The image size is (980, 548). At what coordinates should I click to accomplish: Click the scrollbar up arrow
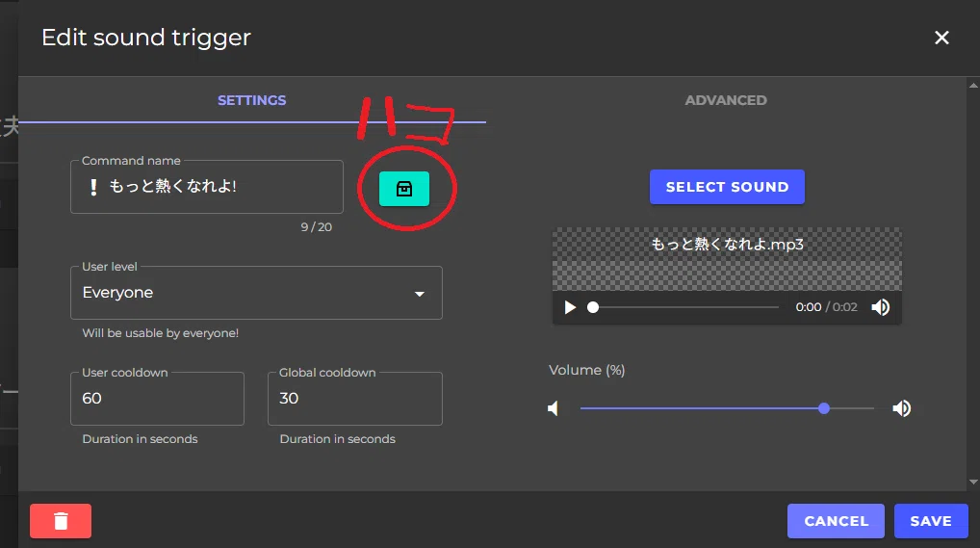coord(973,85)
